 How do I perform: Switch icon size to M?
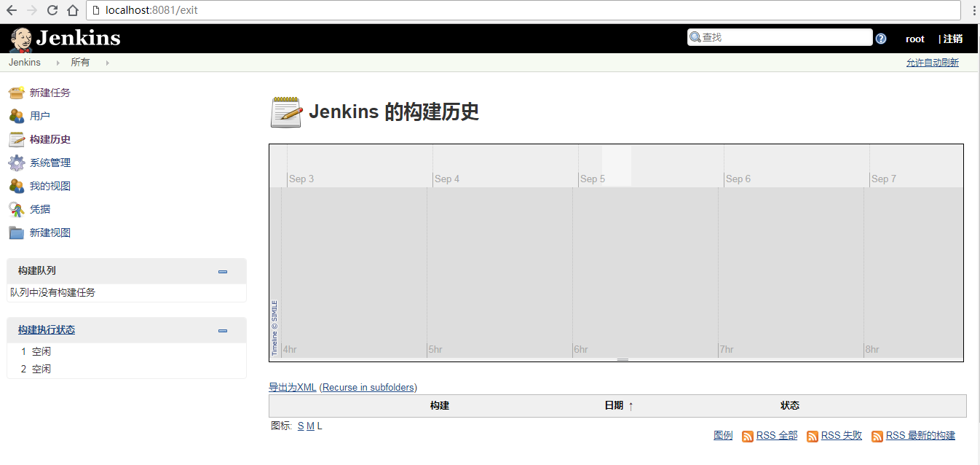pyautogui.click(x=309, y=425)
